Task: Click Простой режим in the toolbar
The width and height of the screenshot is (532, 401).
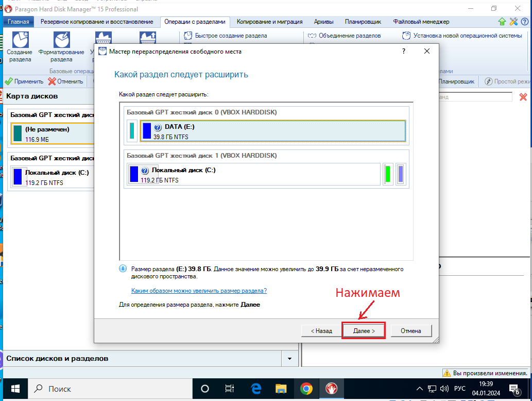Action: [x=507, y=81]
